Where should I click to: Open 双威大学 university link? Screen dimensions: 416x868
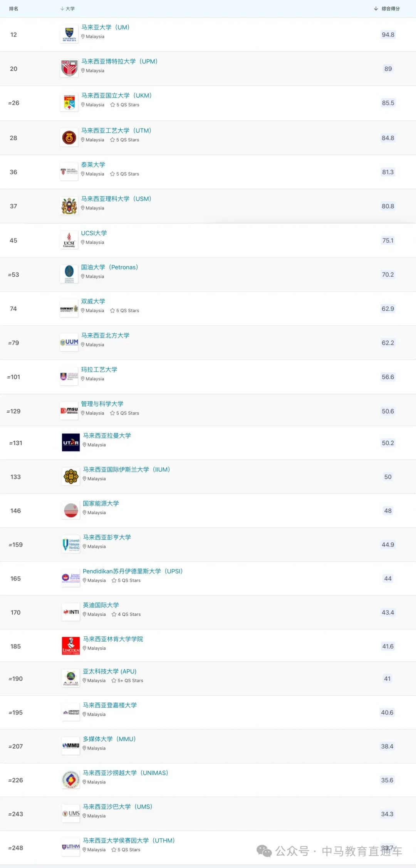click(x=93, y=301)
